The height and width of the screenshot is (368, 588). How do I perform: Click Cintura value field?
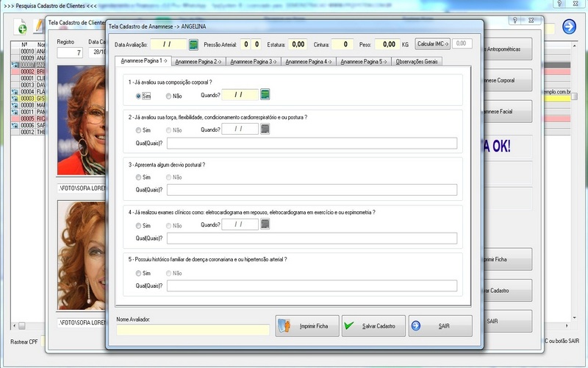[342, 44]
